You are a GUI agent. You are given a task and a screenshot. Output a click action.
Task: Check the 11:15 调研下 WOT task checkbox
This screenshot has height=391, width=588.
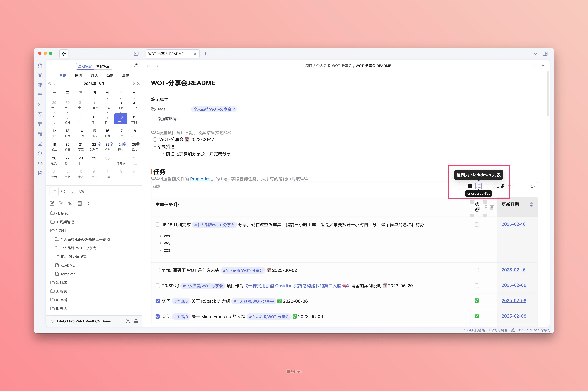coord(158,270)
